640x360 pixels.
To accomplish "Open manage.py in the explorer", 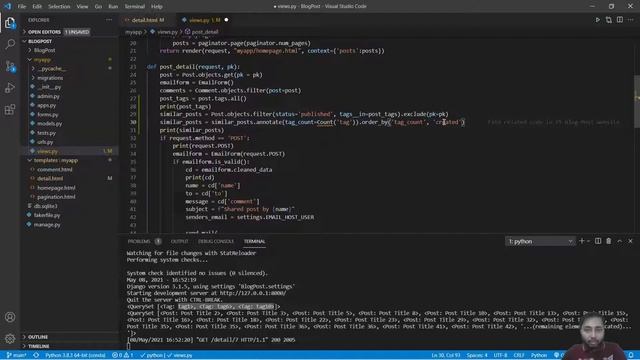I will tap(69, 224).
